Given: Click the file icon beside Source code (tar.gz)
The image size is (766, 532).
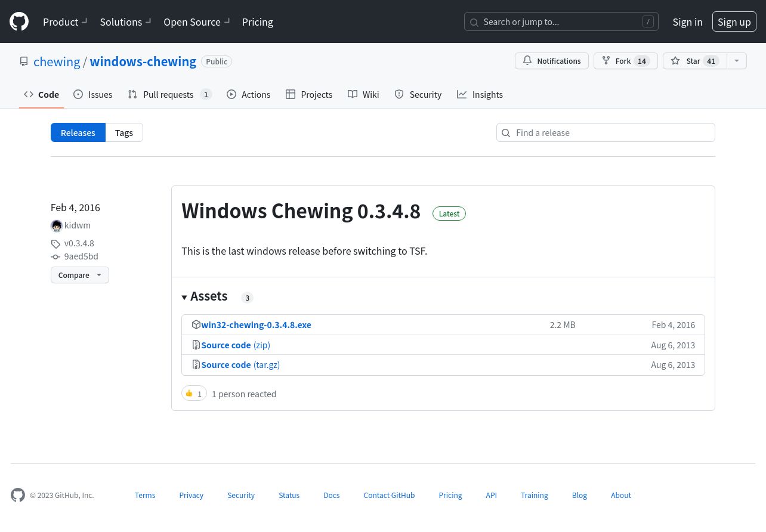Looking at the screenshot, I should 196,365.
